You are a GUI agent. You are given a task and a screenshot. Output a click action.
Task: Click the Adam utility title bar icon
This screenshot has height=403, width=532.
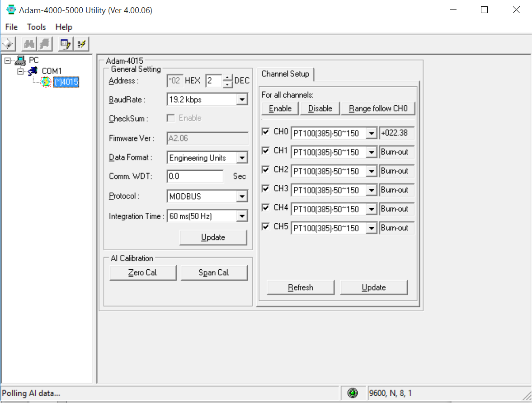[x=11, y=10]
